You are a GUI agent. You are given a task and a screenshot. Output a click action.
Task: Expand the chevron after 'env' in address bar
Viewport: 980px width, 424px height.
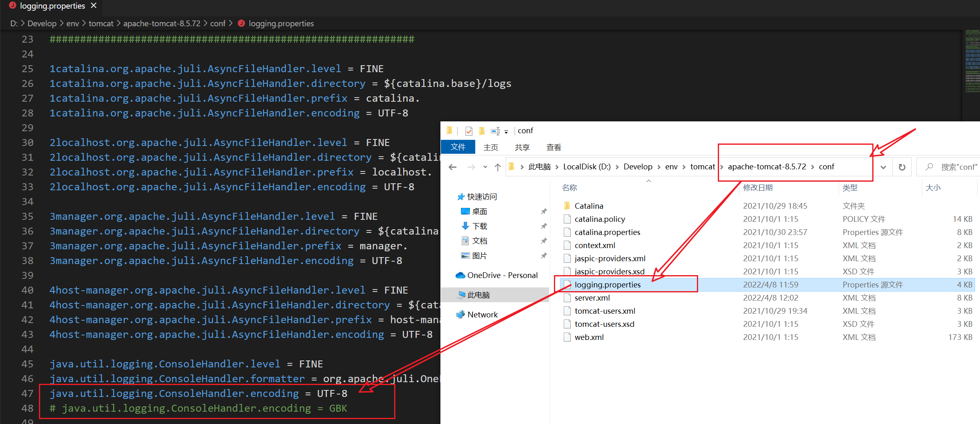pos(684,167)
